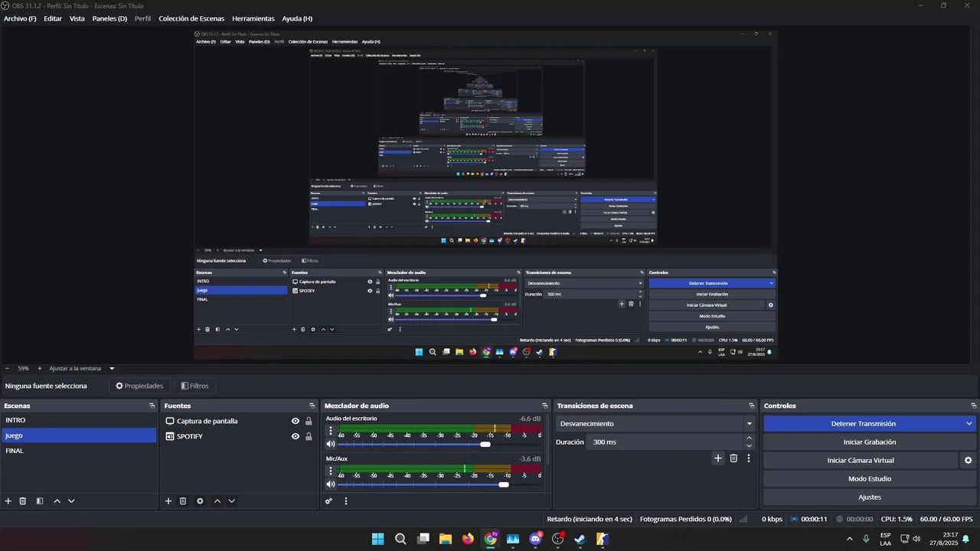Select the INTRO scene
This screenshot has width=980, height=551.
click(x=79, y=420)
